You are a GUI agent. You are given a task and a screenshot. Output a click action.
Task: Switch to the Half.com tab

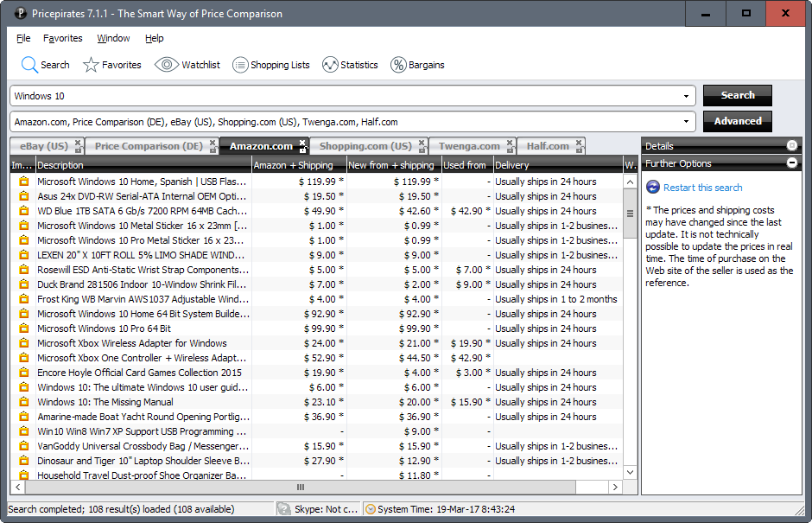548,146
